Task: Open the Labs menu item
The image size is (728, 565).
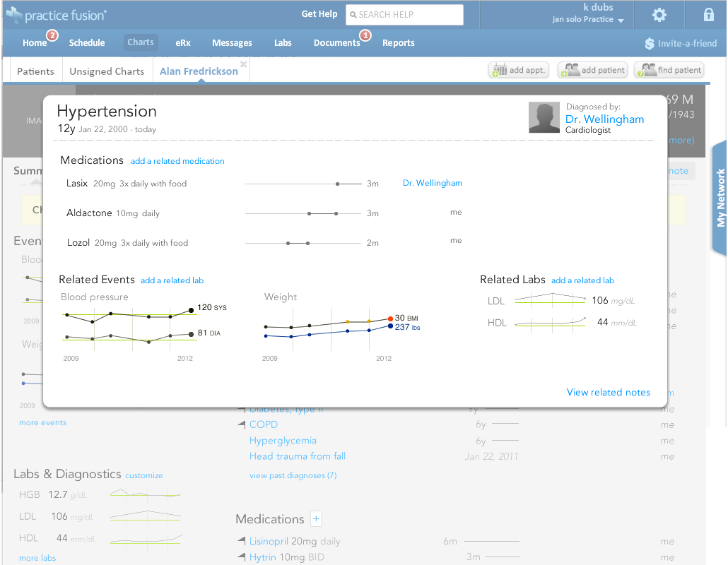Action: (x=283, y=42)
